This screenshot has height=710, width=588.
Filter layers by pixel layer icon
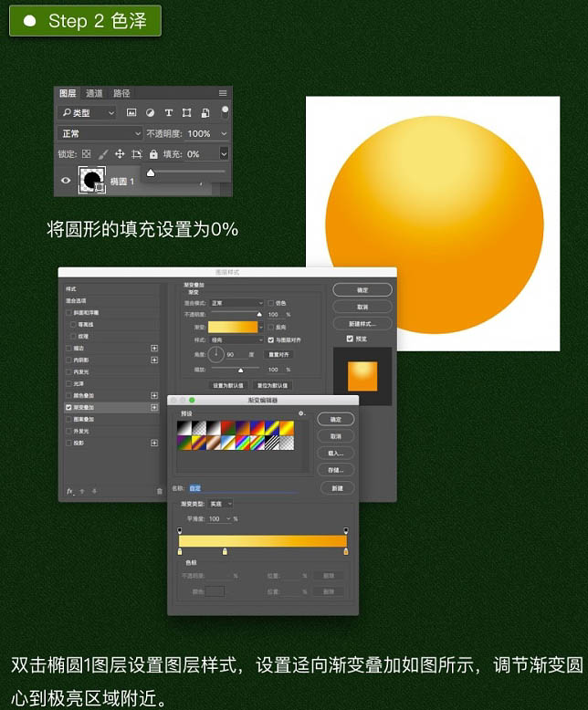click(131, 113)
